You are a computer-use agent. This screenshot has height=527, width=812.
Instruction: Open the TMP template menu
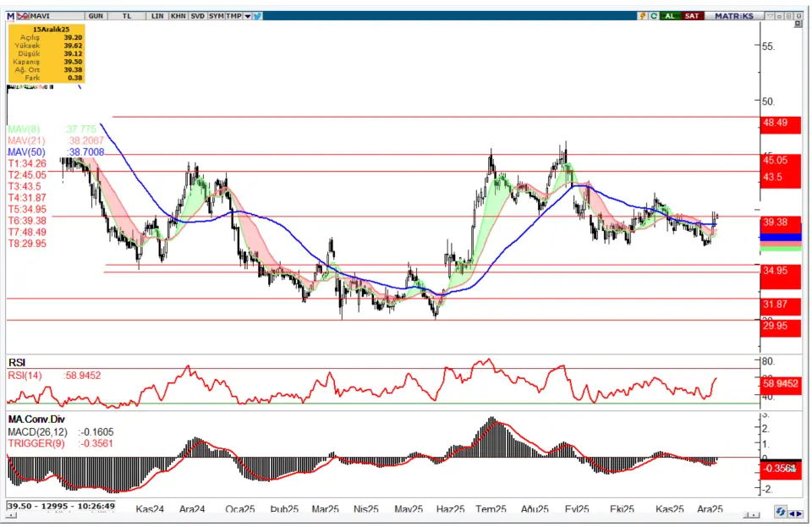pyautogui.click(x=234, y=16)
